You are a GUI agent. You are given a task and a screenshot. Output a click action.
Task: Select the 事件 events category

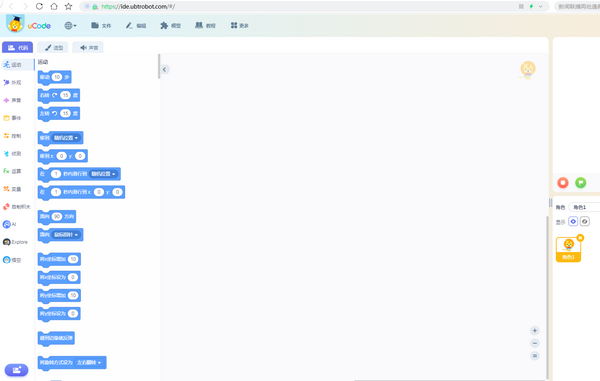click(12, 118)
